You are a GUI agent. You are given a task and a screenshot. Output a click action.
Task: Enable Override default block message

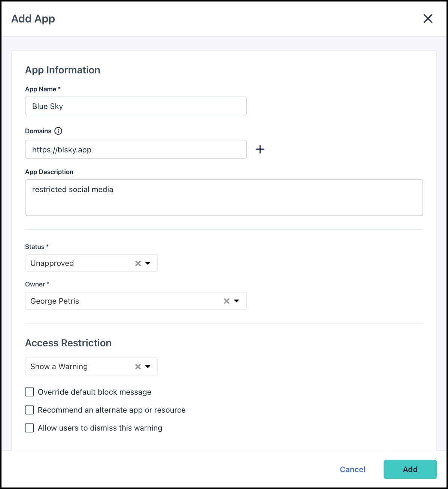29,392
